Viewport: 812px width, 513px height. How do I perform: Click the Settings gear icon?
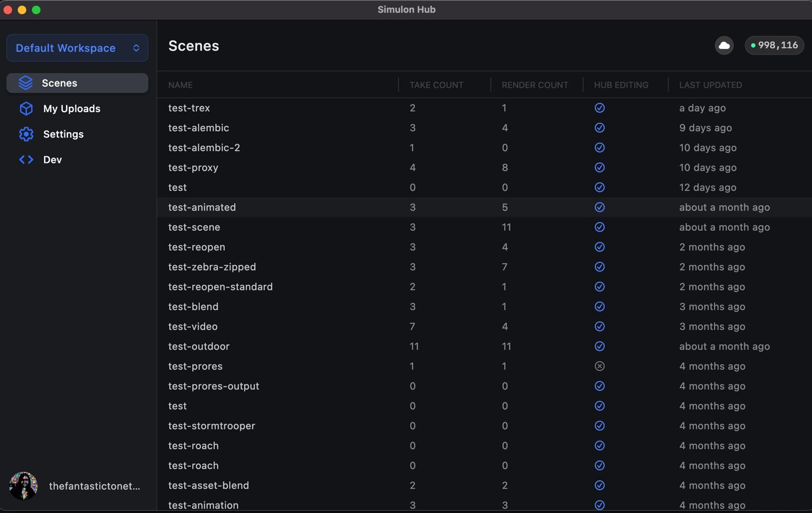coord(26,134)
